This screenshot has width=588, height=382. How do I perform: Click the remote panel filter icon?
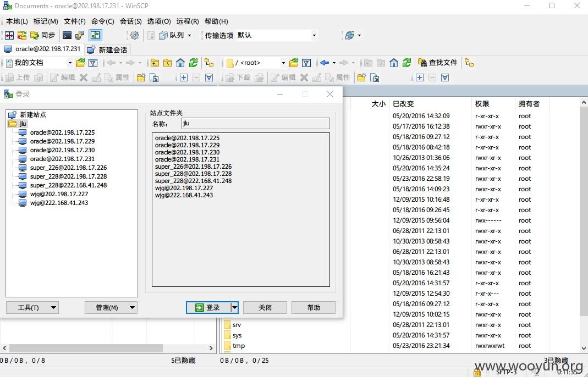coord(306,63)
